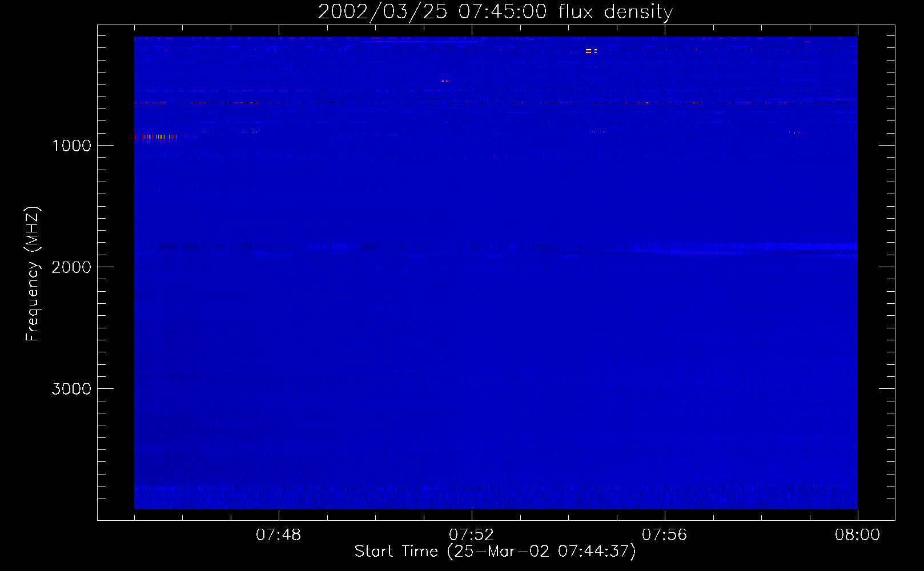This screenshot has height=571, width=924.
Task: Click the 2000 frequency tick label
Action: coord(71,267)
